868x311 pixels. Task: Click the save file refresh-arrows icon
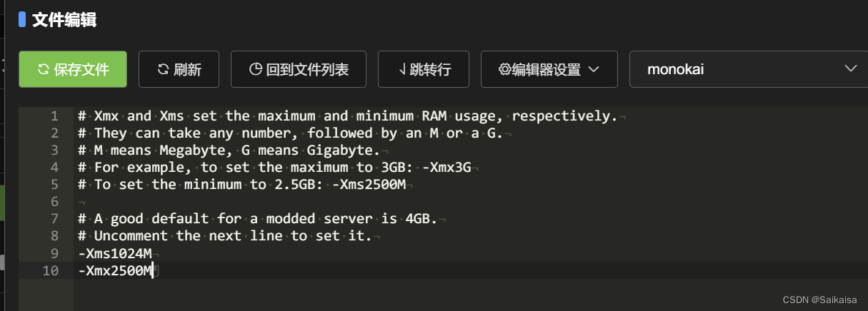[x=43, y=69]
